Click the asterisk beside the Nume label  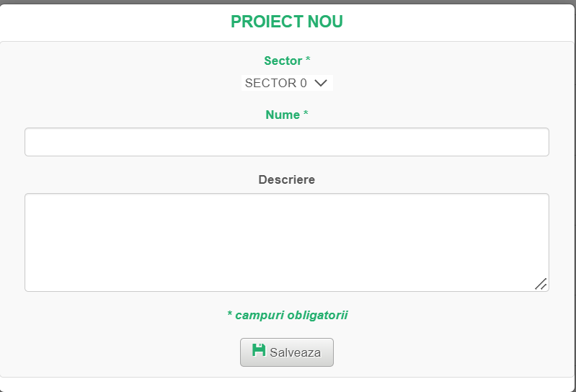pos(306,115)
